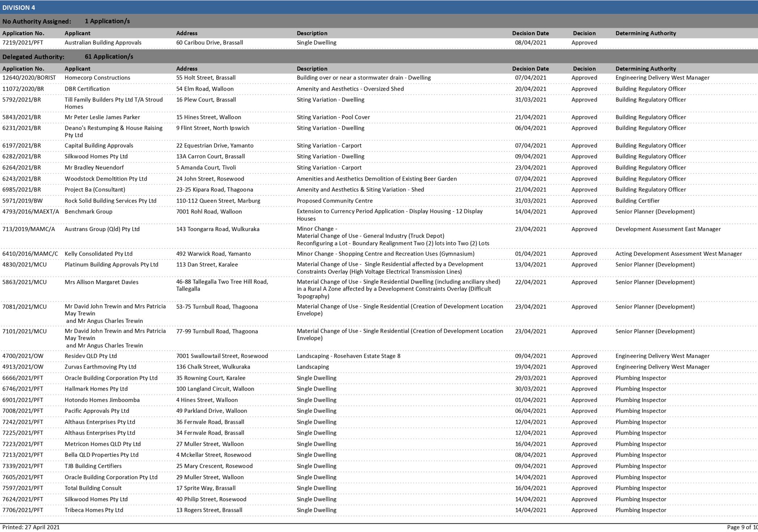This screenshot has width=758, height=532.
Task: Click the Printed: 27 April 2021 footer text
Action: [x=31, y=527]
